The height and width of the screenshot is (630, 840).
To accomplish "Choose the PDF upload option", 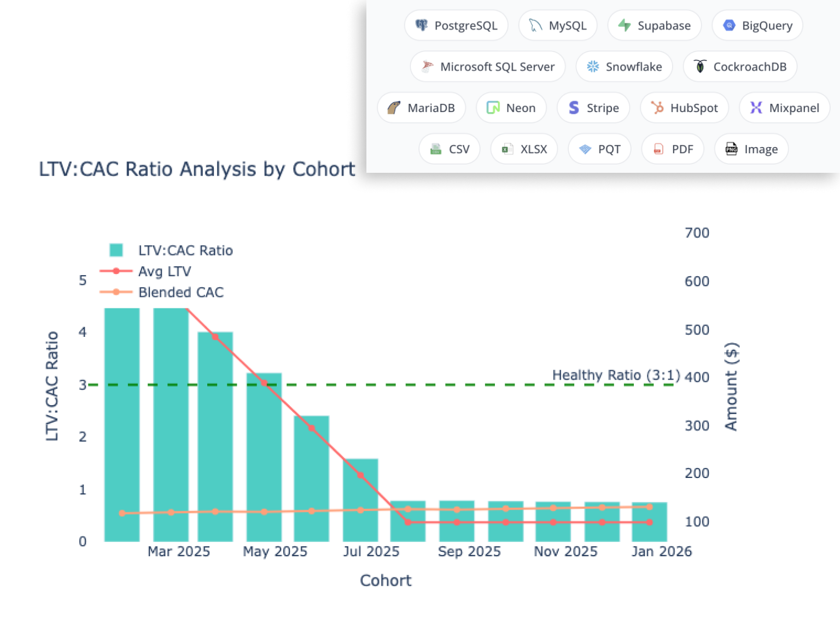I will click(x=672, y=149).
